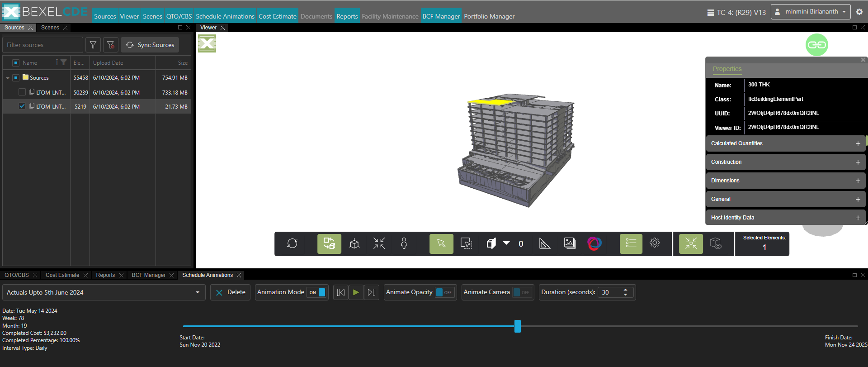The image size is (868, 367).
Task: Click the walk mode person icon
Action: coord(404,244)
